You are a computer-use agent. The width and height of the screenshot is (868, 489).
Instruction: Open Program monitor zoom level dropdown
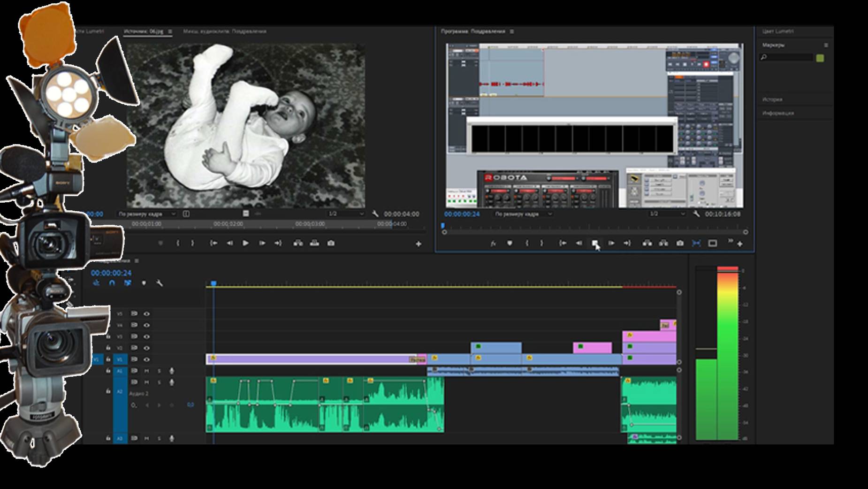point(524,214)
